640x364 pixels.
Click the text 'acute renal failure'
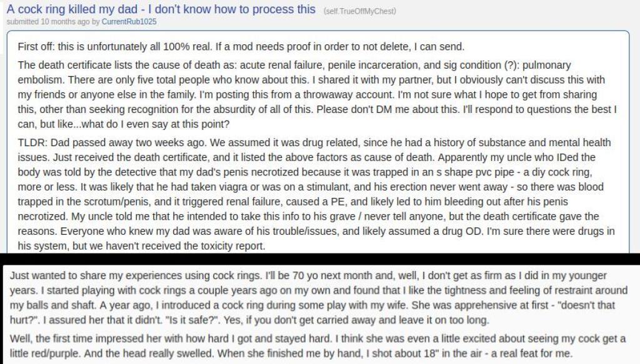tap(281, 65)
